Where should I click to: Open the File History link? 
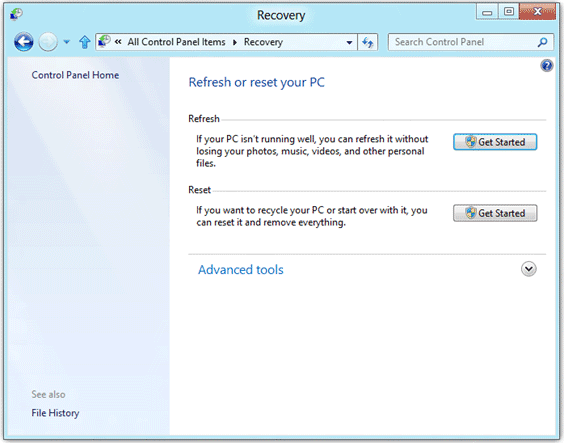click(55, 413)
